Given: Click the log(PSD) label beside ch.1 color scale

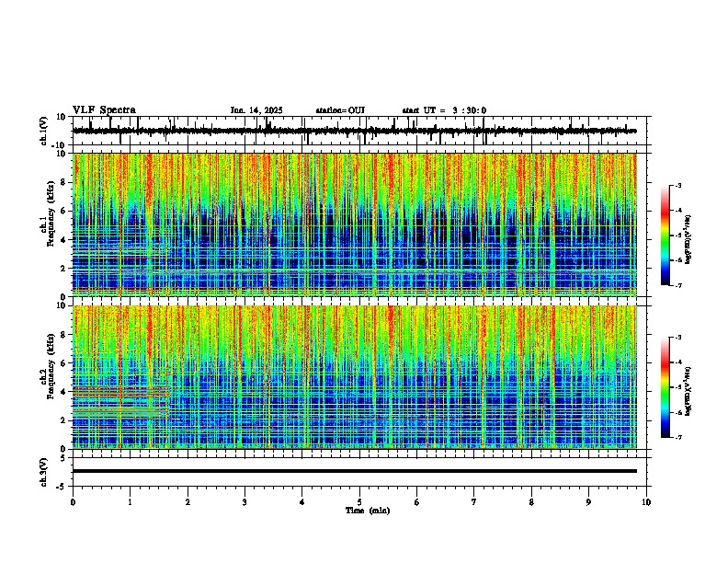Looking at the screenshot, I should point(688,240).
